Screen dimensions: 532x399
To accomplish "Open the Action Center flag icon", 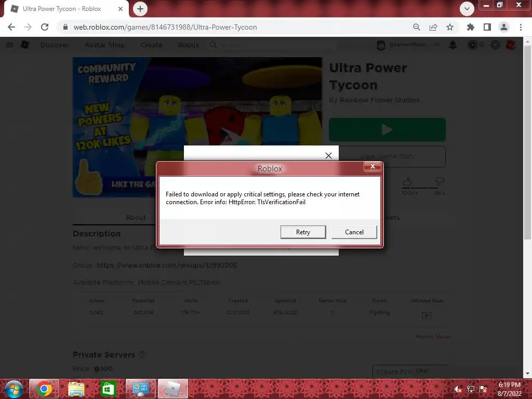I will coord(484,389).
